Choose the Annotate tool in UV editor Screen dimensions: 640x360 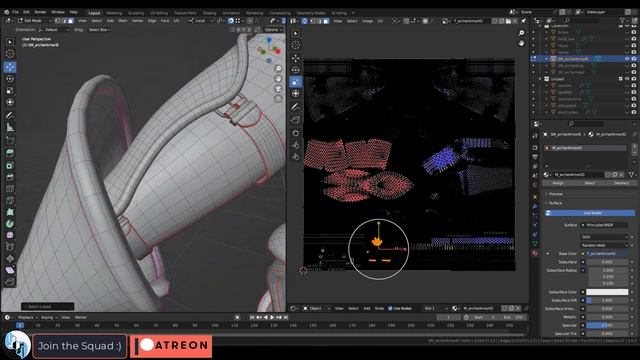(x=296, y=107)
